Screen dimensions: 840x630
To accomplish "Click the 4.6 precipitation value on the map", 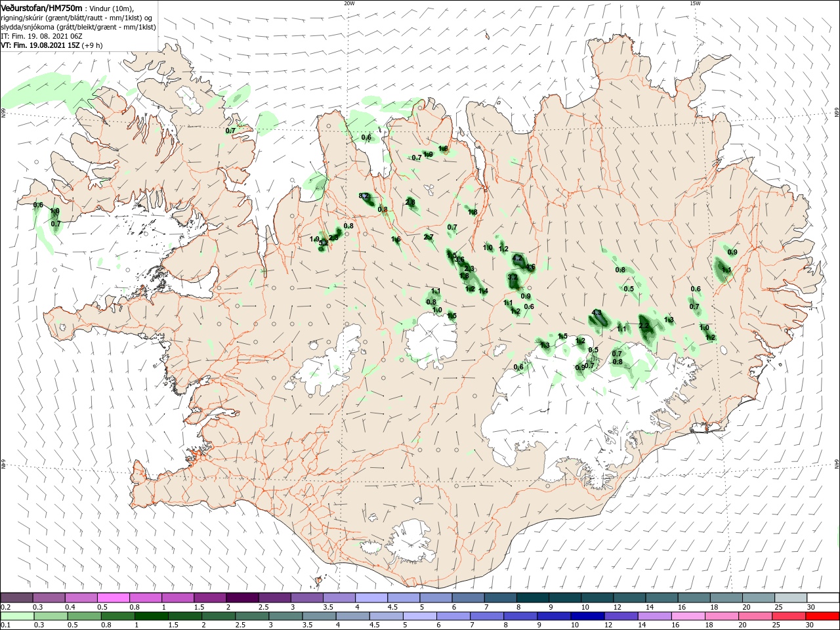I will point(530,267).
